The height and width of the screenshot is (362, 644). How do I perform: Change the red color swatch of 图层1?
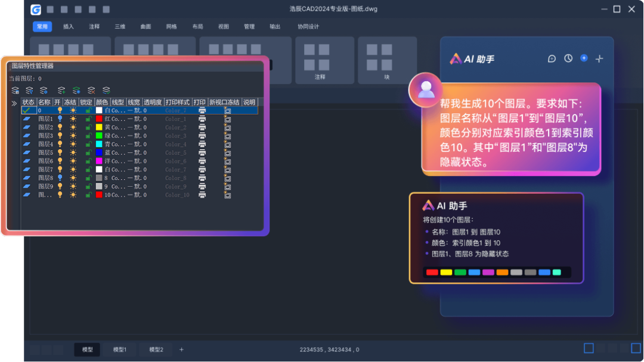(x=99, y=119)
